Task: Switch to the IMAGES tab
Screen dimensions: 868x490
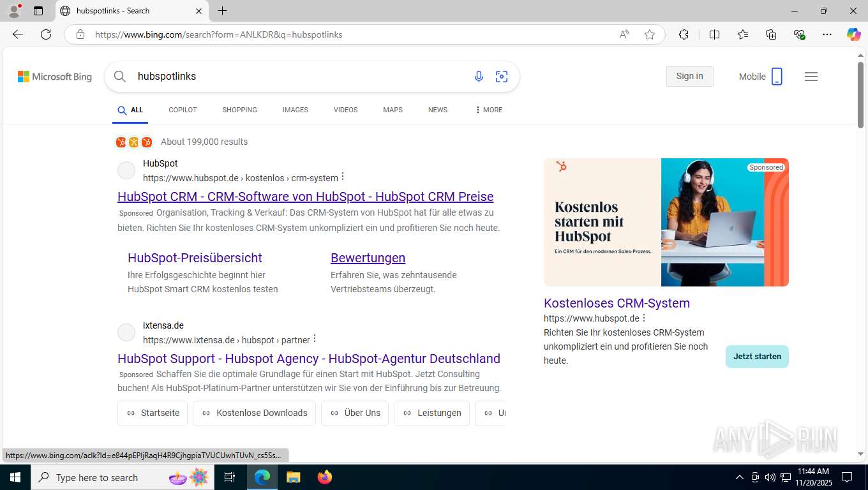Action: click(x=296, y=110)
